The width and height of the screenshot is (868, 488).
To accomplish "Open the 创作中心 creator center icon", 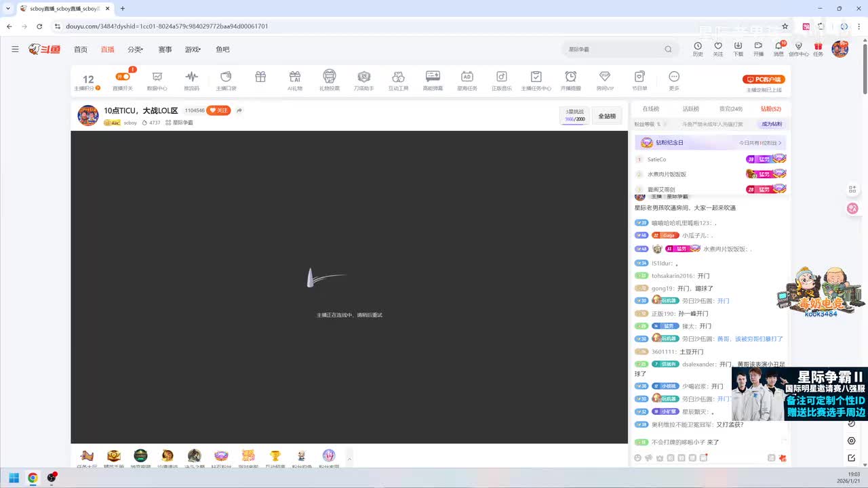I will tap(798, 49).
